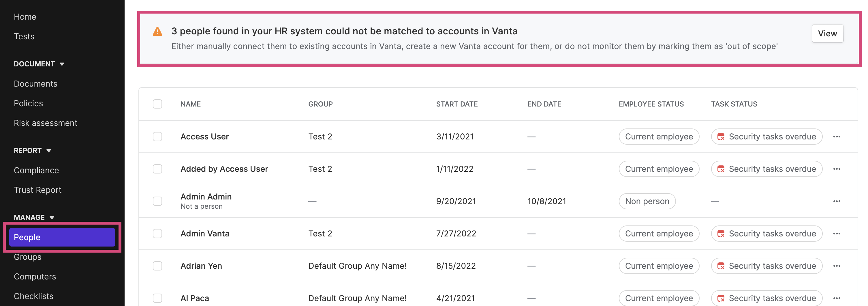The height and width of the screenshot is (306, 868).
Task: Click the 10/8/2021 end date cell
Action: click(546, 201)
